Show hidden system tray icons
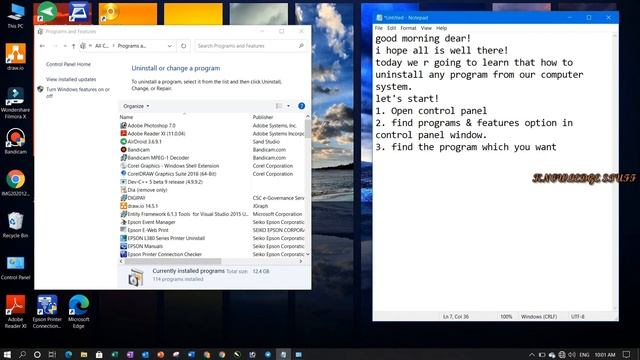 pyautogui.click(x=531, y=355)
